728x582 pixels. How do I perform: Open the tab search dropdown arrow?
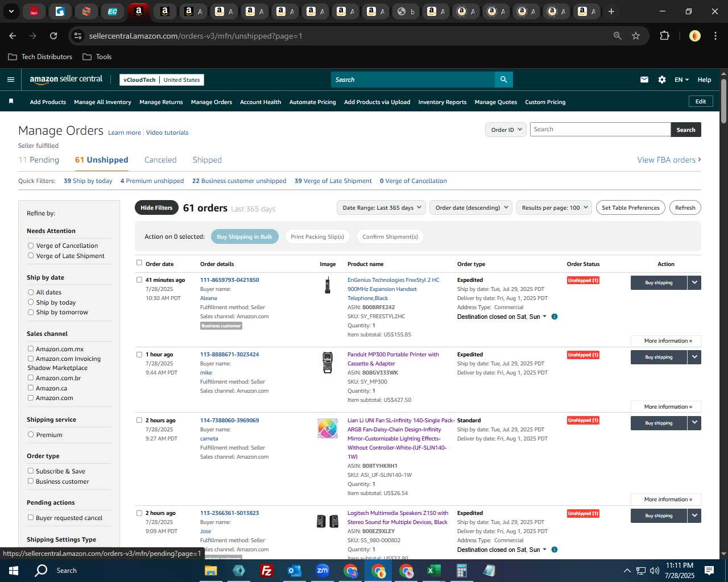(11, 11)
